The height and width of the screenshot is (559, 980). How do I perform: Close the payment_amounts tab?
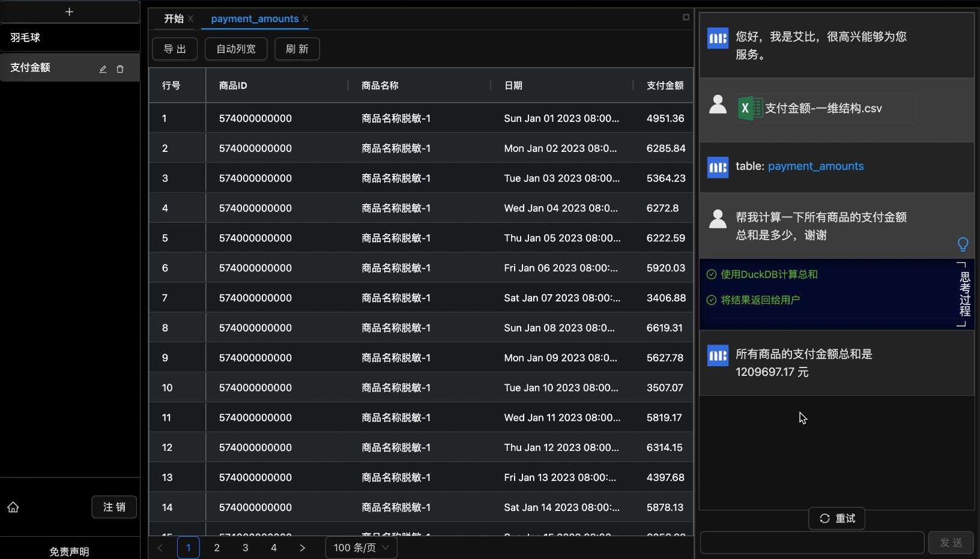(306, 19)
